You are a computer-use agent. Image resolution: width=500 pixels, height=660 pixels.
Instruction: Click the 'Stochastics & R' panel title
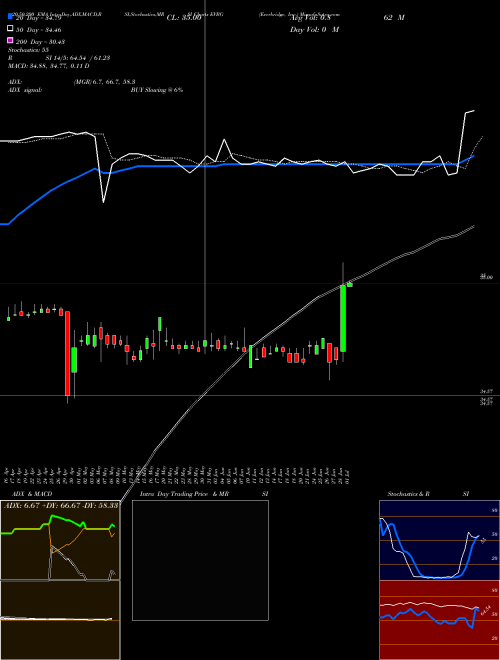408,494
